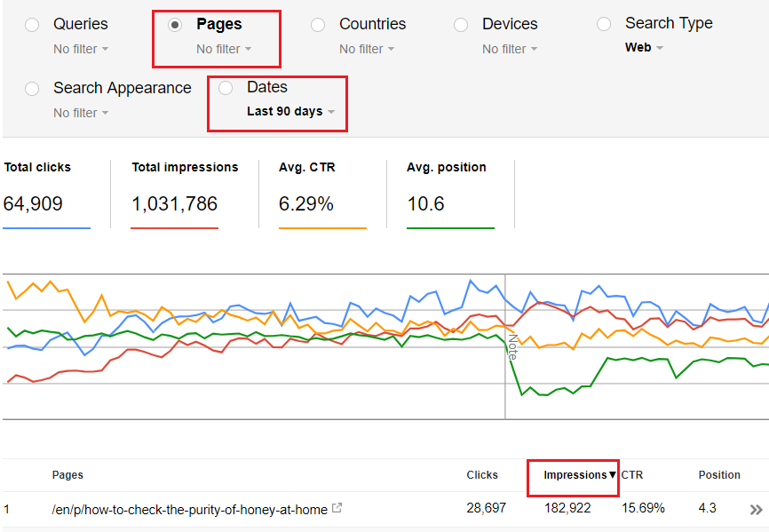Select the Queries radio button
Screen dimensions: 769x532
click(32, 25)
